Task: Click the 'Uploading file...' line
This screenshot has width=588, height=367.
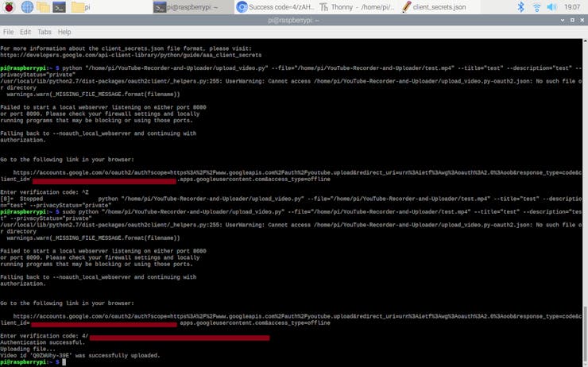Action: 28,349
